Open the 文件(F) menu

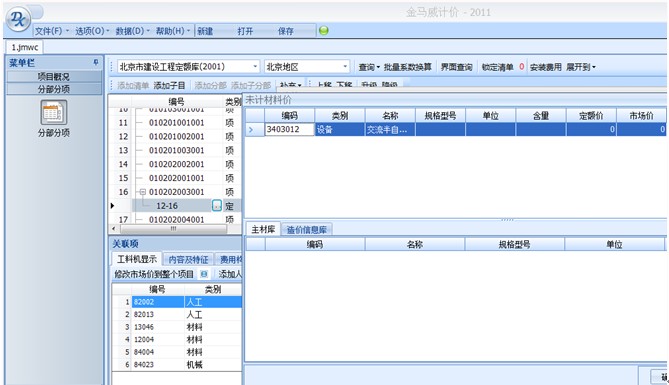(52, 31)
